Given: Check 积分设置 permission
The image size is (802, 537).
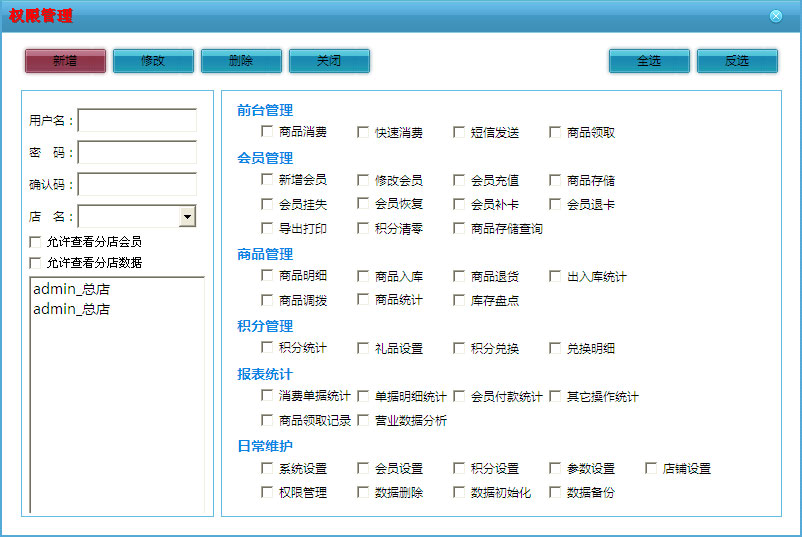Looking at the screenshot, I should click(459, 468).
